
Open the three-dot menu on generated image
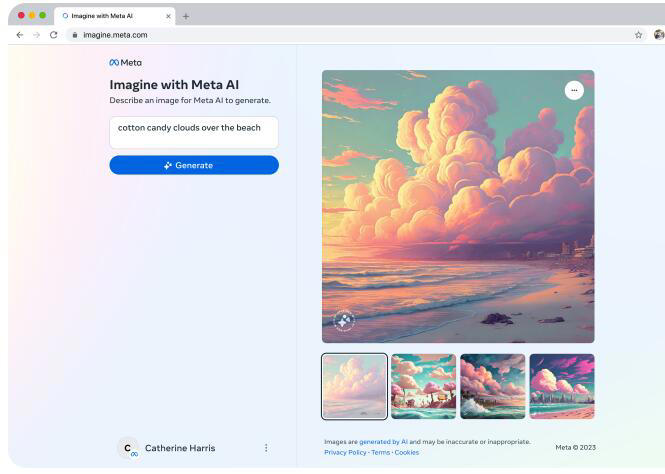pos(574,90)
